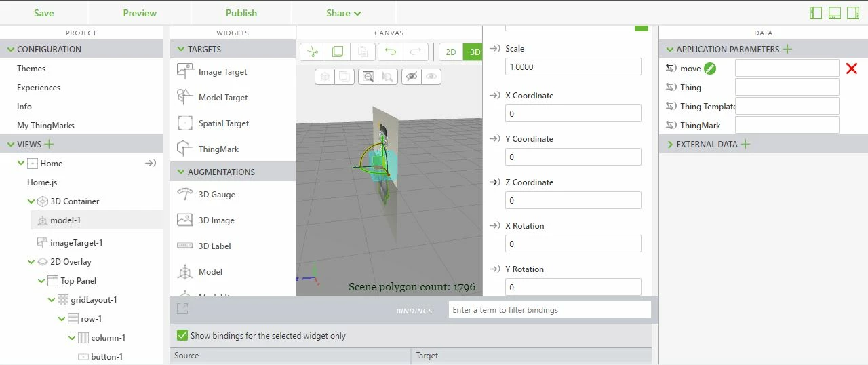This screenshot has width=868, height=365.
Task: Toggle the bottom bindings panel layout icon
Action: (x=834, y=13)
